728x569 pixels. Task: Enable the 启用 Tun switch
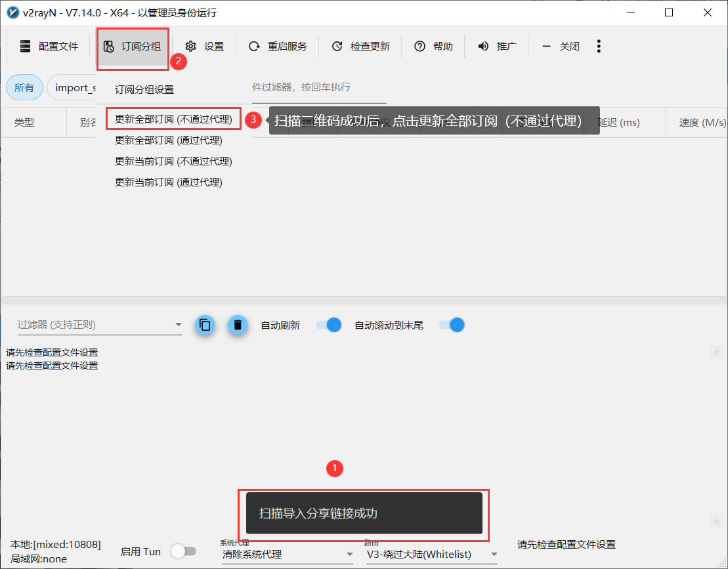[182, 551]
